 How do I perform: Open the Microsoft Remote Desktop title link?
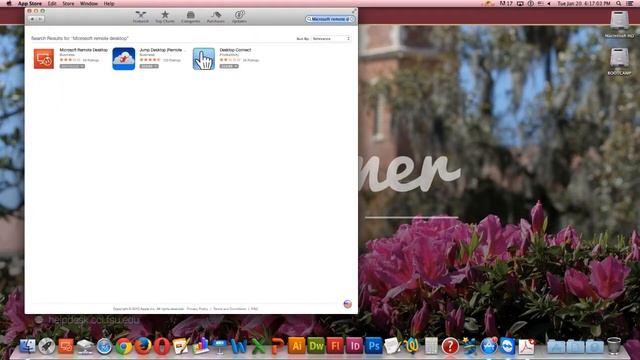[84, 50]
